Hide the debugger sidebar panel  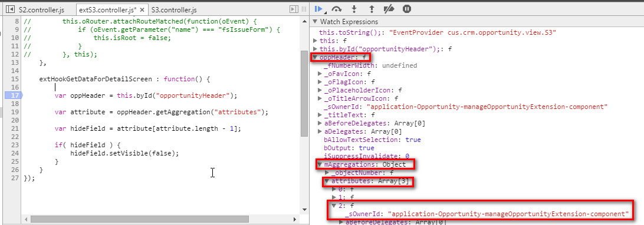pyautogui.click(x=294, y=9)
